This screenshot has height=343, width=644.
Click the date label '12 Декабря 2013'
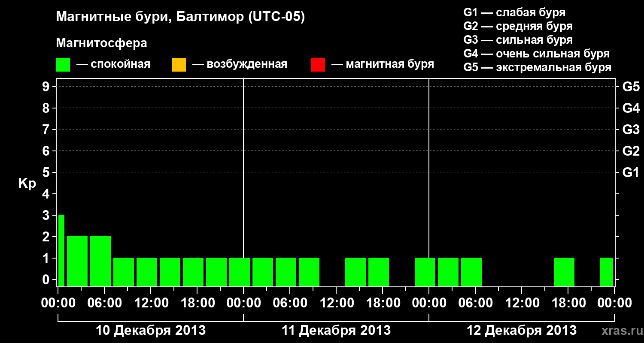click(522, 331)
